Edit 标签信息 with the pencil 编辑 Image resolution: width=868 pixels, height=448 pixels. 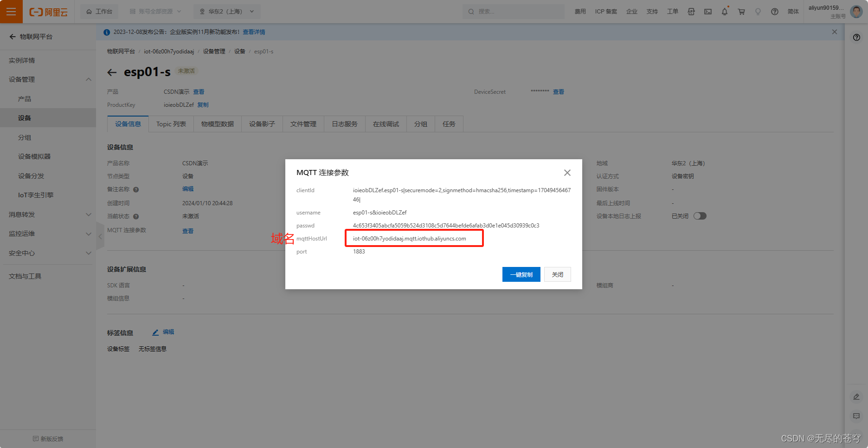click(x=163, y=332)
